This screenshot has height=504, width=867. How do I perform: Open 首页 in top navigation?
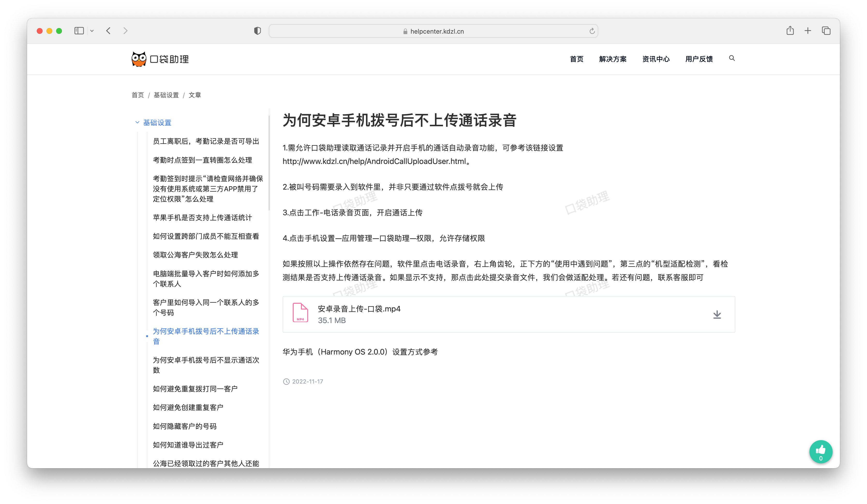pos(576,59)
